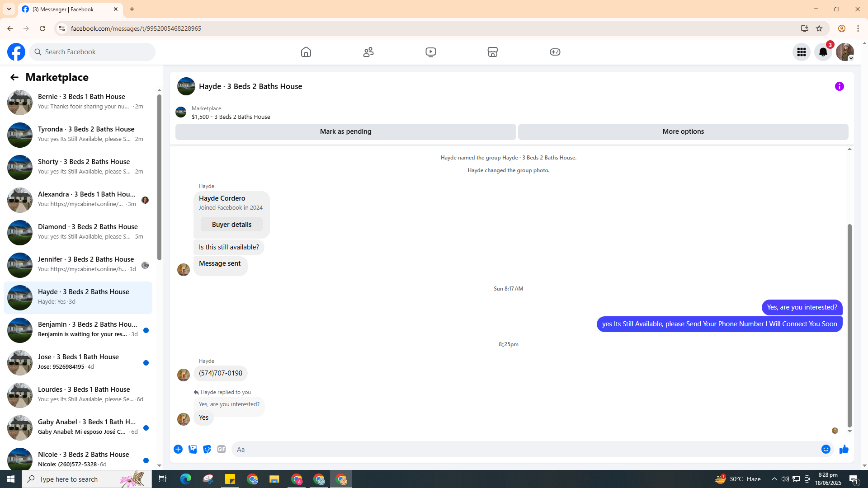Click the chat list scrollbar thumb

[159, 177]
